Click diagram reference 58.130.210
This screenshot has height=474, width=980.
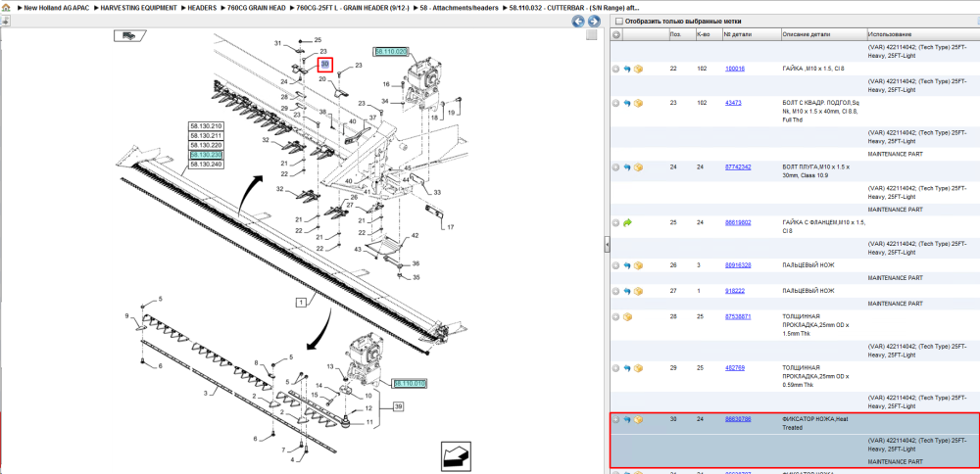coord(206,126)
